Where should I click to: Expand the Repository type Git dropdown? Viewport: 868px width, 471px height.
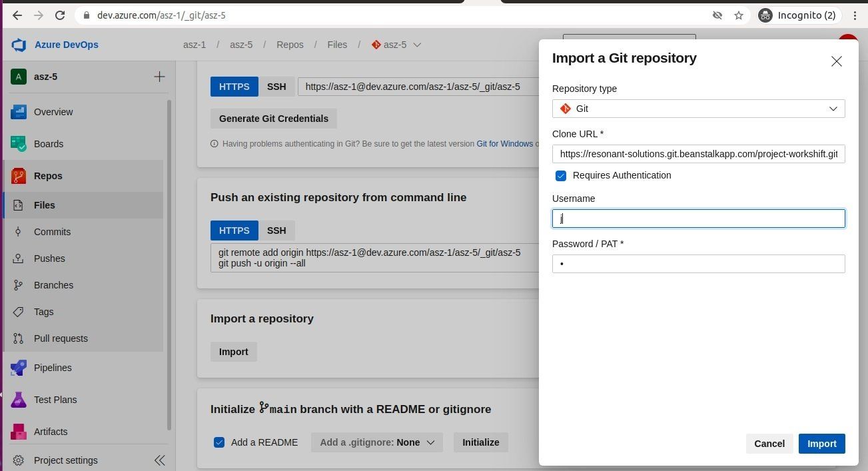698,109
